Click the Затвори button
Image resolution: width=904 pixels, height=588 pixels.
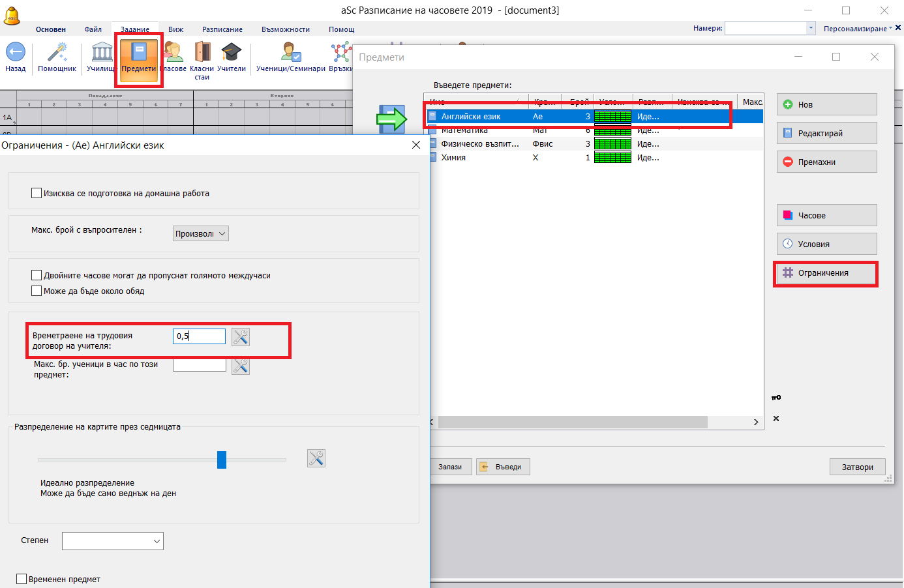tap(857, 467)
